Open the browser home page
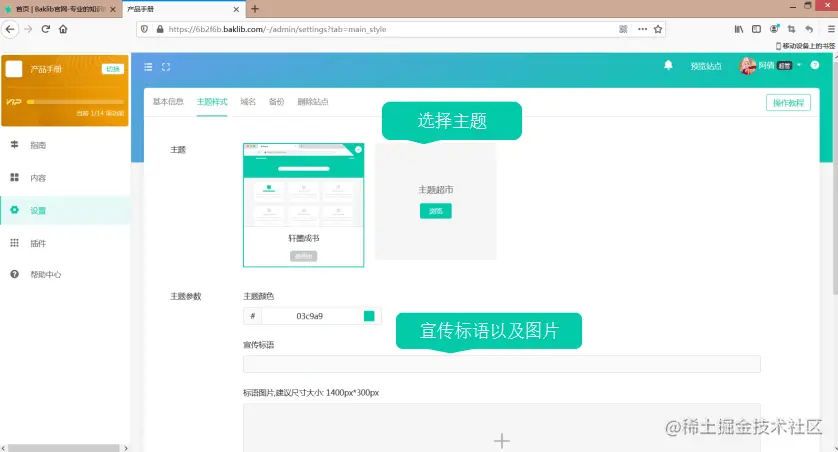The image size is (838, 452). [x=63, y=29]
